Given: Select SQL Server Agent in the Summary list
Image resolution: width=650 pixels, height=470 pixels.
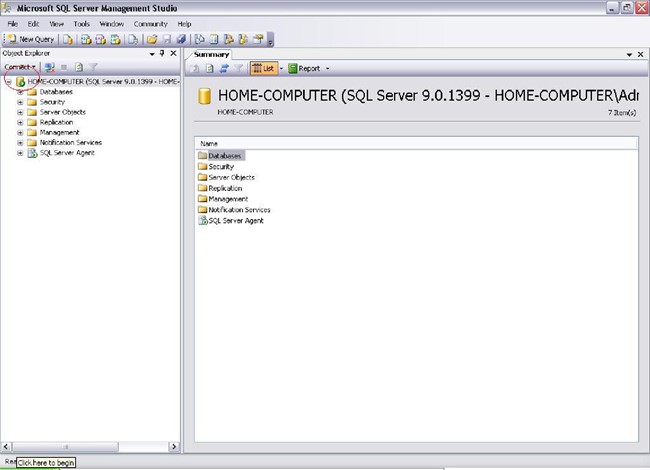Looking at the screenshot, I should (x=236, y=220).
